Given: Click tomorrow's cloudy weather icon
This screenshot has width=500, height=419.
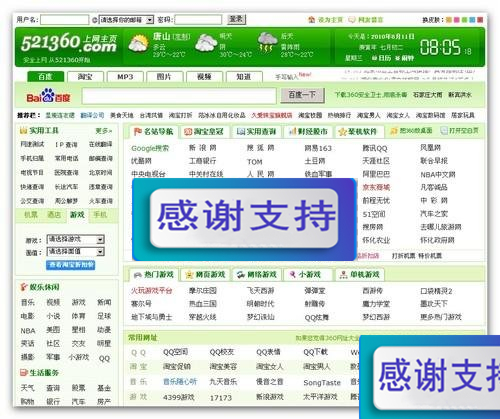Looking at the screenshot, I should [206, 43].
